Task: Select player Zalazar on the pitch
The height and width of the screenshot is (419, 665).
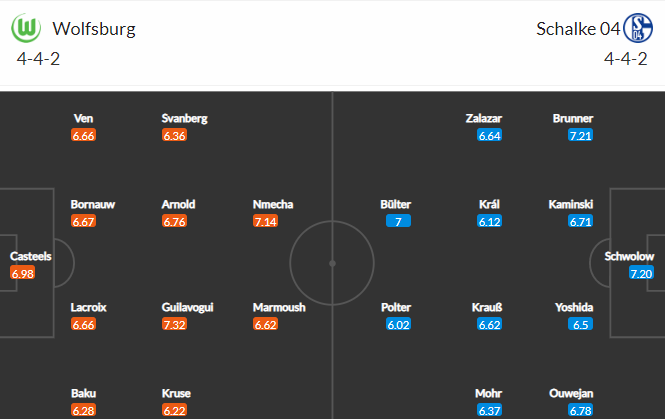Action: pos(483,118)
